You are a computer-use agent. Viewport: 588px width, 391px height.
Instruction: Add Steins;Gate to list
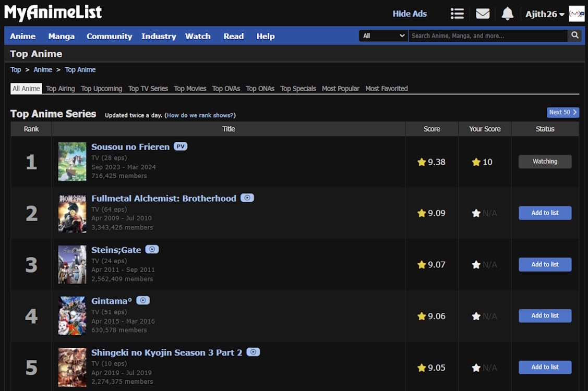(x=545, y=264)
